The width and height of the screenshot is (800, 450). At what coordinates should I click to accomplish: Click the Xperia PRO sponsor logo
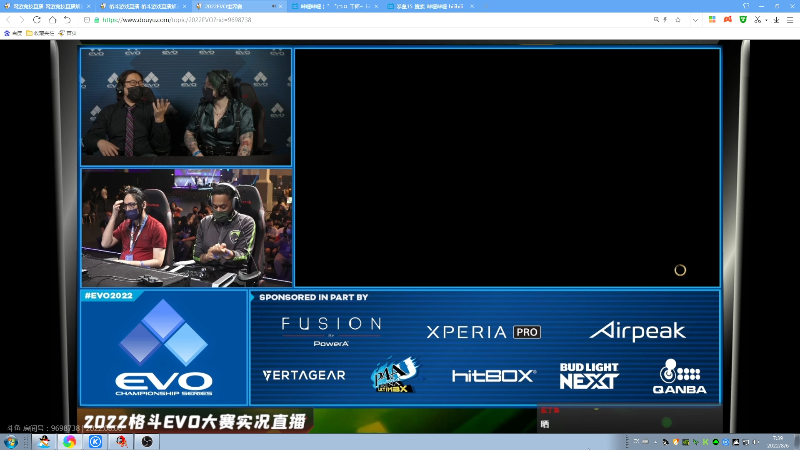click(484, 332)
